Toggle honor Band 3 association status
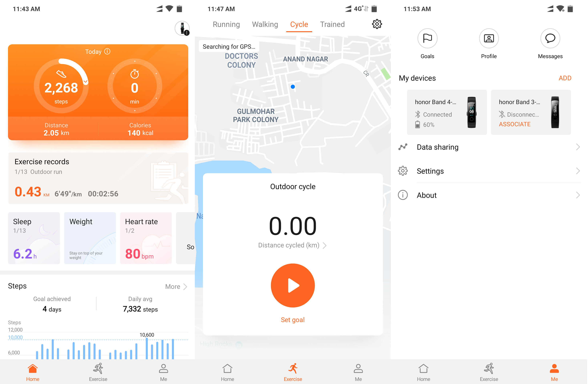This screenshot has width=588, height=384. tap(515, 124)
